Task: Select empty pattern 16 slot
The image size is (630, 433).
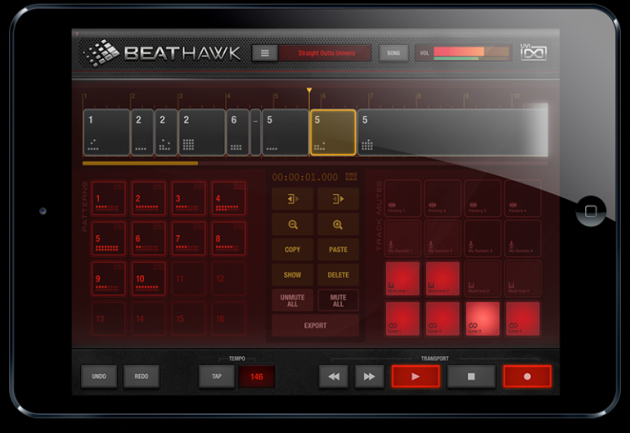Action: click(x=229, y=319)
